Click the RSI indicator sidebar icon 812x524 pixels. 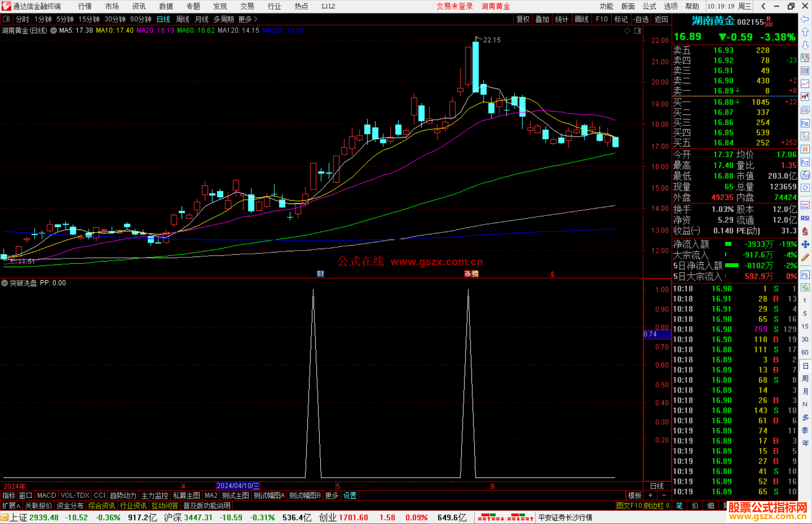point(805,218)
